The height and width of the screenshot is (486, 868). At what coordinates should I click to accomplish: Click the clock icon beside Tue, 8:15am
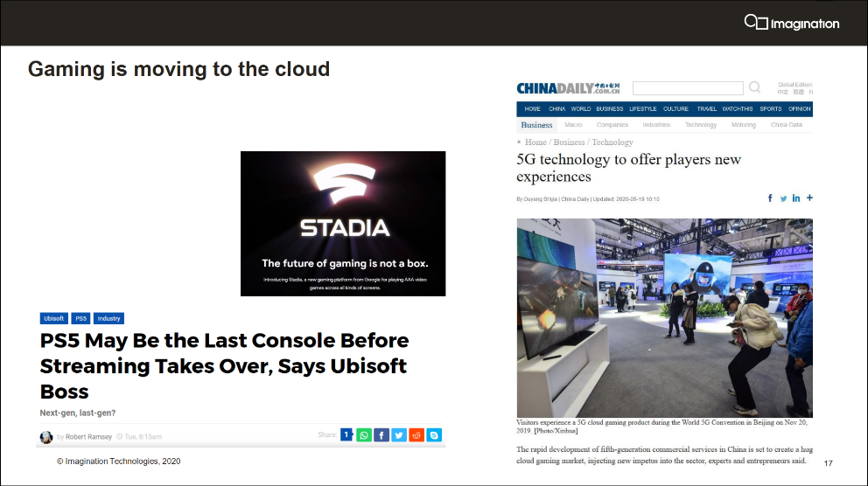[x=119, y=436]
